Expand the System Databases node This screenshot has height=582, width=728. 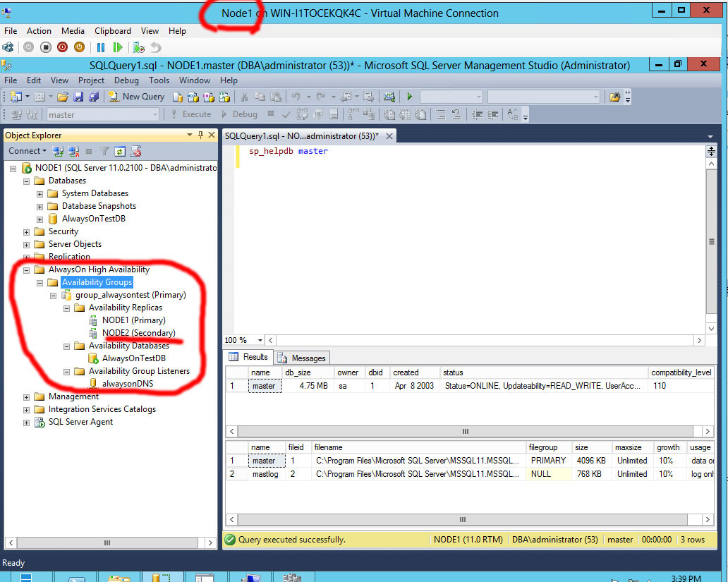tap(40, 193)
